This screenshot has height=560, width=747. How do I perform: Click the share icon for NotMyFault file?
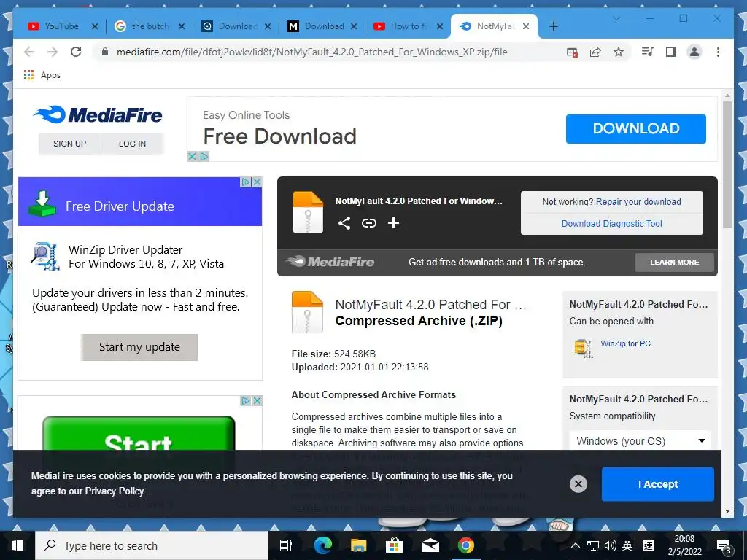coord(344,223)
